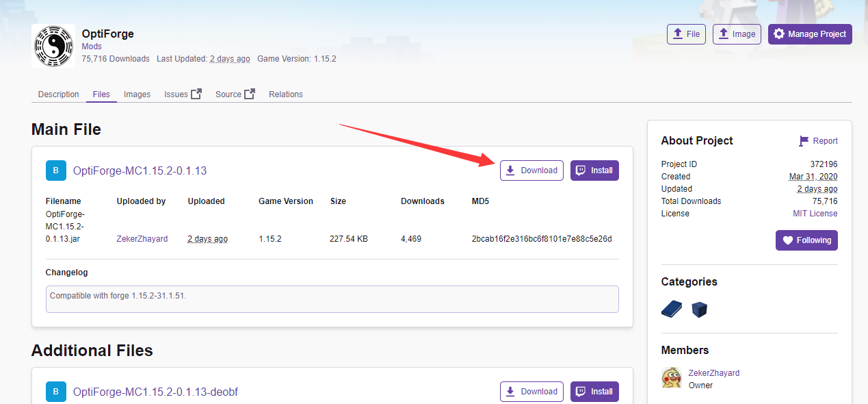Click the beta badge for the deobf file
868x404 pixels.
(56, 392)
